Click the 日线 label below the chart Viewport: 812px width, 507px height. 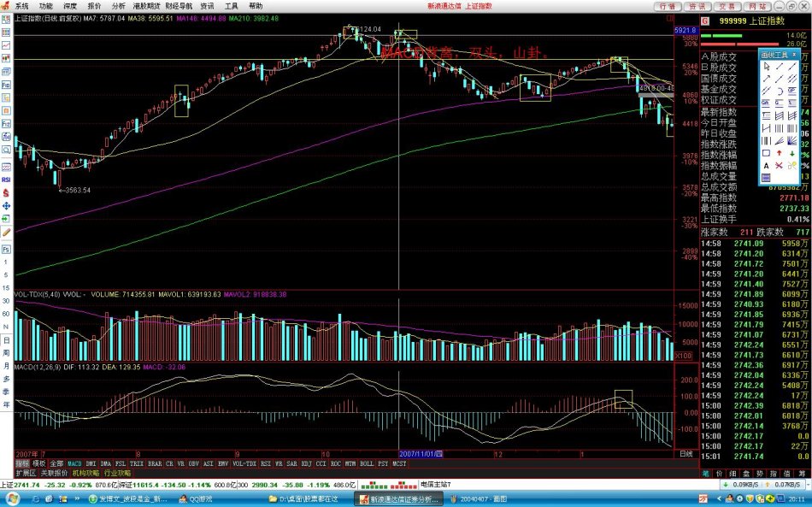coord(685,454)
